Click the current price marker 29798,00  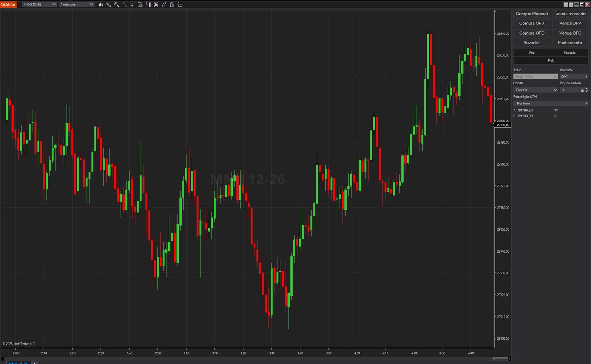(502, 125)
